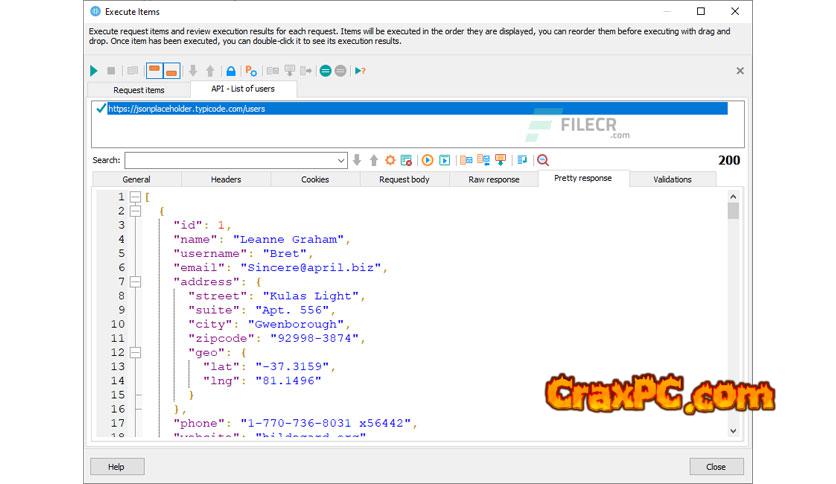Click the "Bret" username value
836x484 pixels.
pos(285,253)
